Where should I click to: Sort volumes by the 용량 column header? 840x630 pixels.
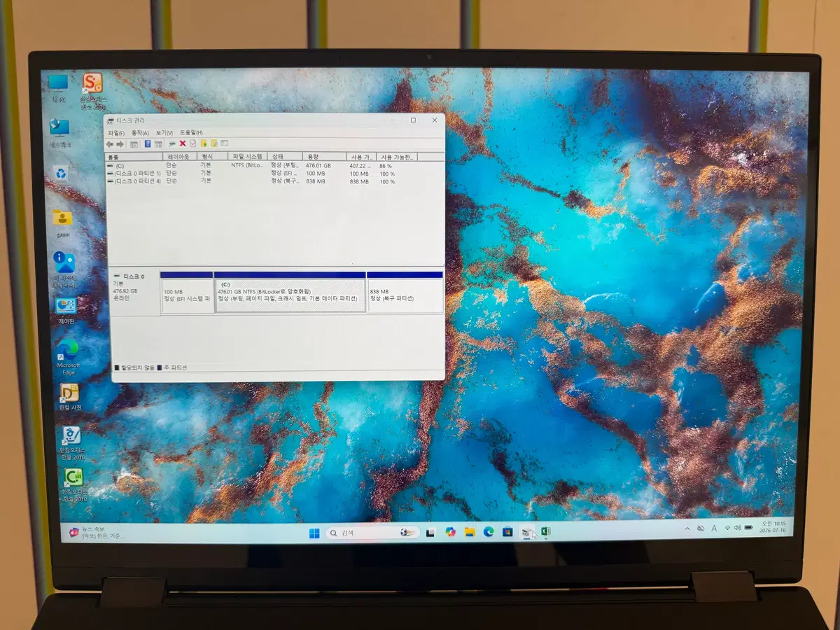[x=325, y=157]
